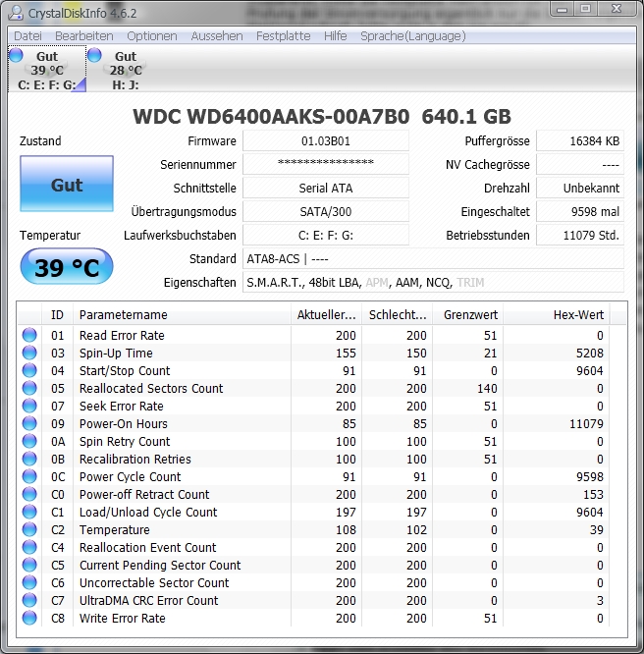This screenshot has height=654, width=644.
Task: Select disk tab H: J:
Action: pyautogui.click(x=125, y=70)
